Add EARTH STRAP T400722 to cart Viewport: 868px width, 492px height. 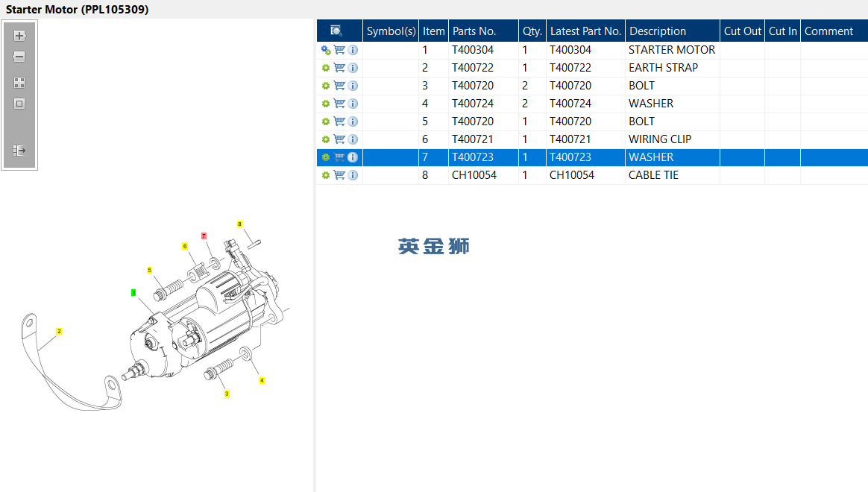(339, 68)
